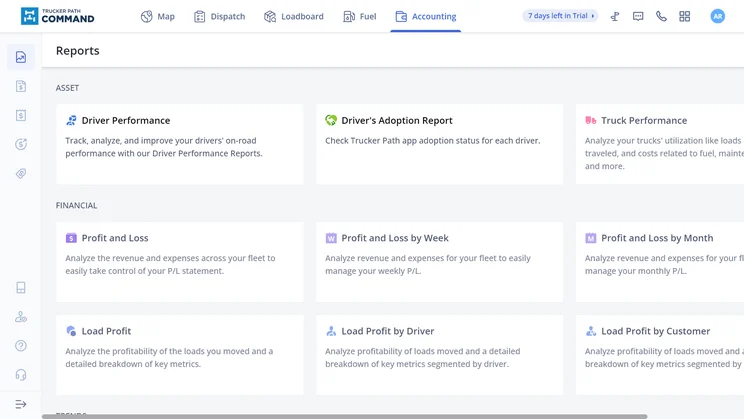Select the Reports chart icon in sidebar

[21, 57]
